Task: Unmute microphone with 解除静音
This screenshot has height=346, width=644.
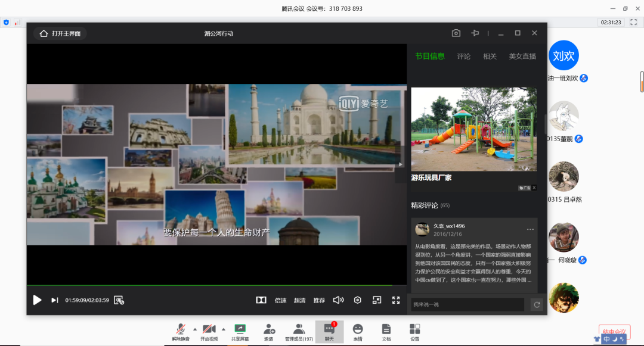Action: (180, 332)
